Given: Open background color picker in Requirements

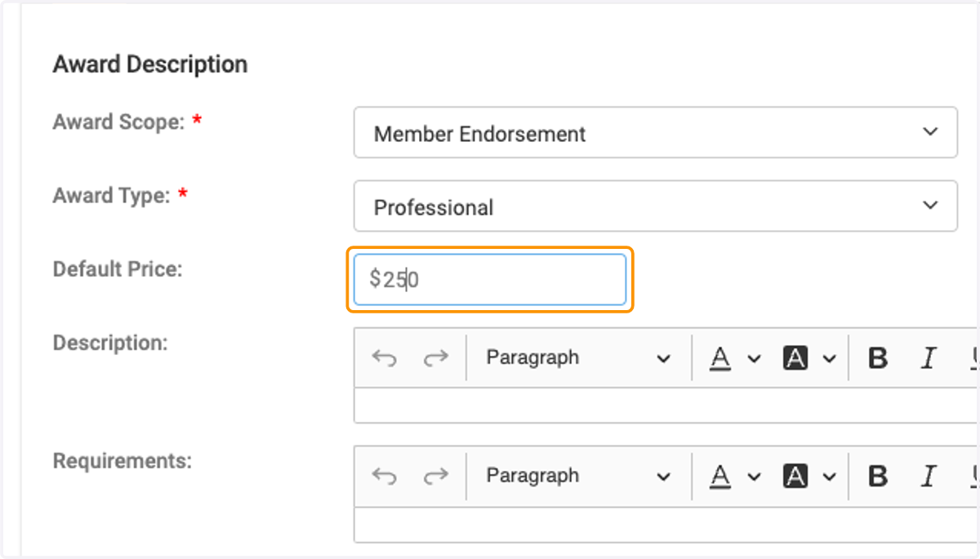Looking at the screenshot, I should pyautogui.click(x=795, y=476).
